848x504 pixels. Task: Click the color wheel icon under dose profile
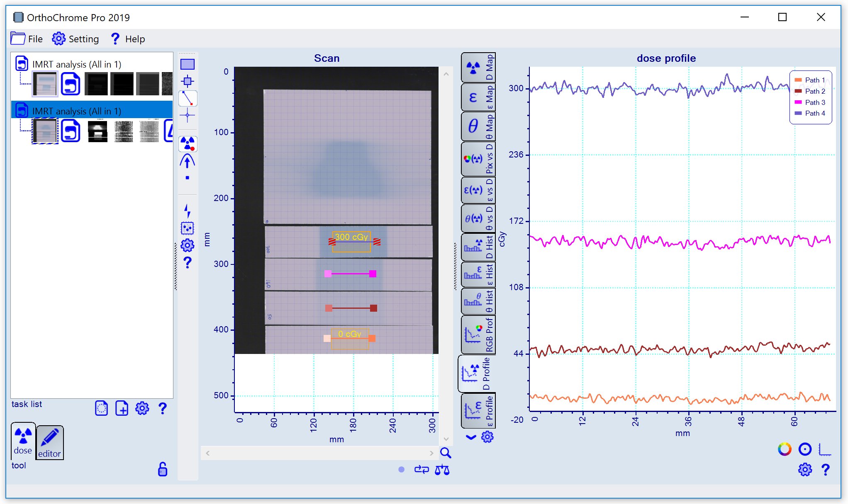(x=785, y=449)
